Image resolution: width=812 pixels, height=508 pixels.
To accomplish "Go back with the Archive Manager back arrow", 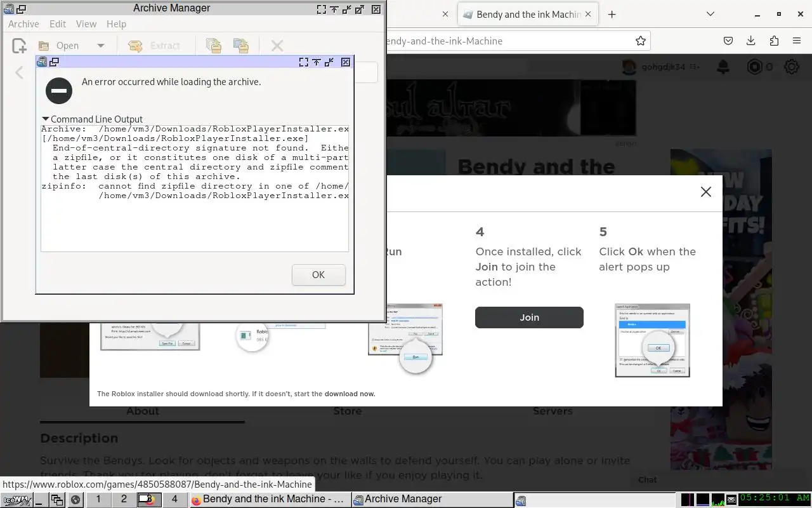I will coord(19,72).
